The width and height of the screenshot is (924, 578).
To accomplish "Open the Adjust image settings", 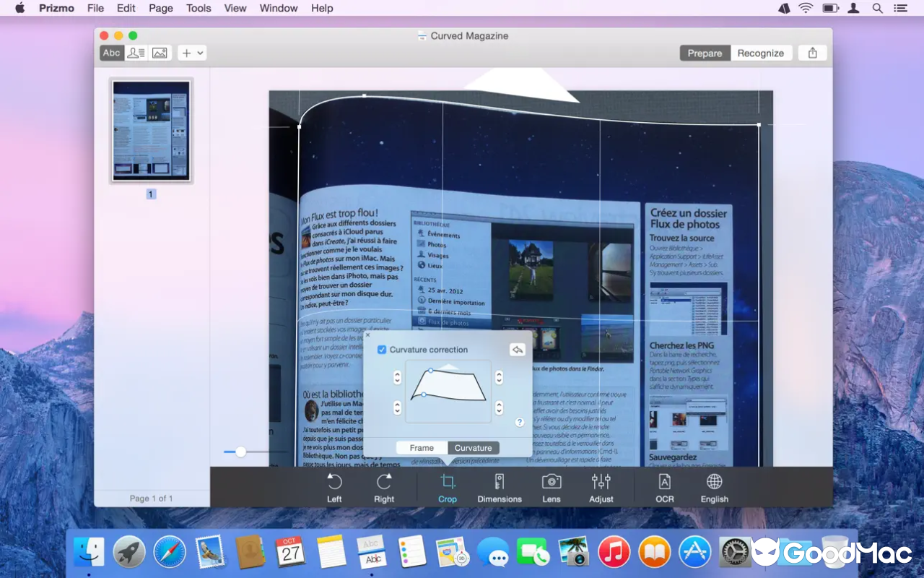I will (x=601, y=488).
